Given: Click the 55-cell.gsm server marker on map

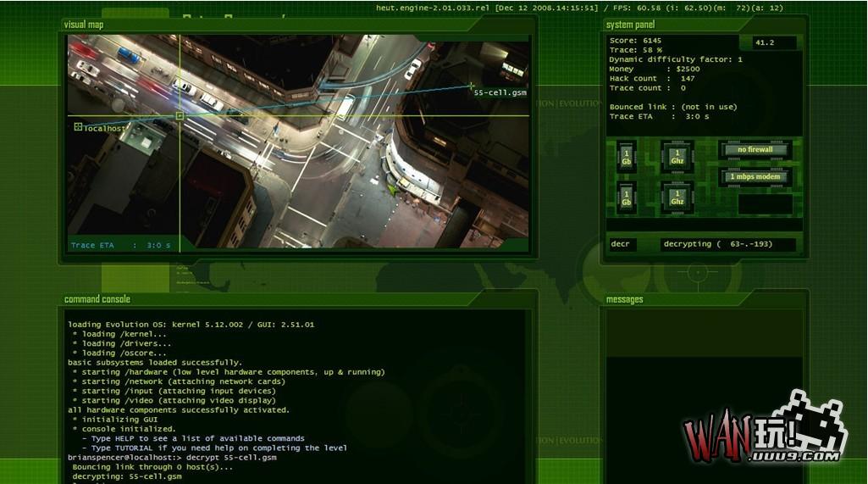Looking at the screenshot, I should [471, 86].
